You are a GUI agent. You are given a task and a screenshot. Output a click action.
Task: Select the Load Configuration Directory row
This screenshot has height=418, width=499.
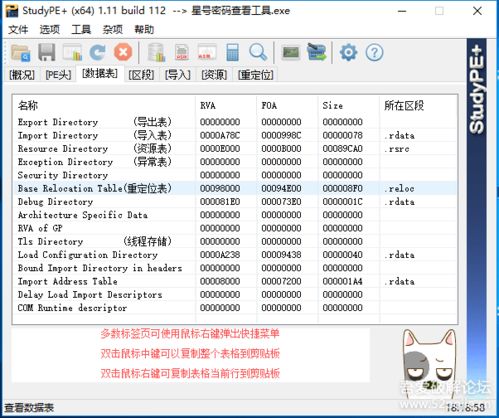235,255
